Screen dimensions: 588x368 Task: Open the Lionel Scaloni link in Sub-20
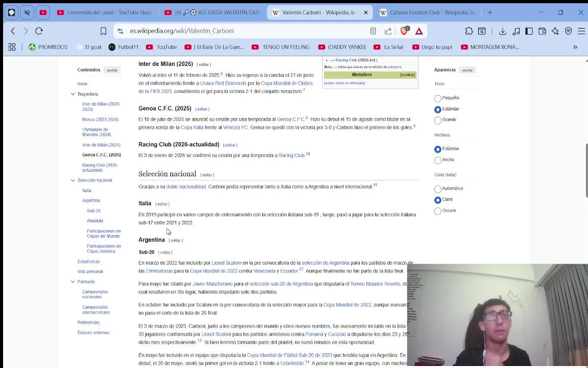[227, 263]
